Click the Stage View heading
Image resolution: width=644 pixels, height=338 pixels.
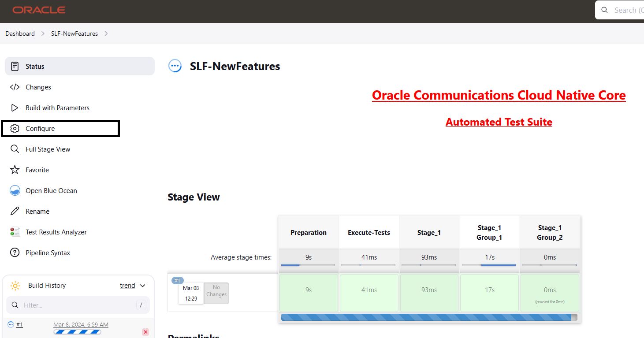(x=194, y=197)
